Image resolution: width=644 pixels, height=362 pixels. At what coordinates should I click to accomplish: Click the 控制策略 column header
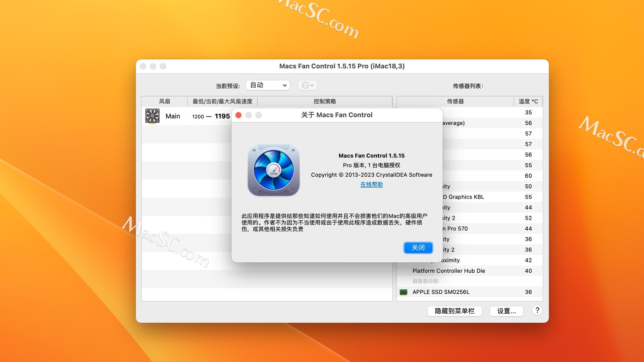click(x=325, y=101)
